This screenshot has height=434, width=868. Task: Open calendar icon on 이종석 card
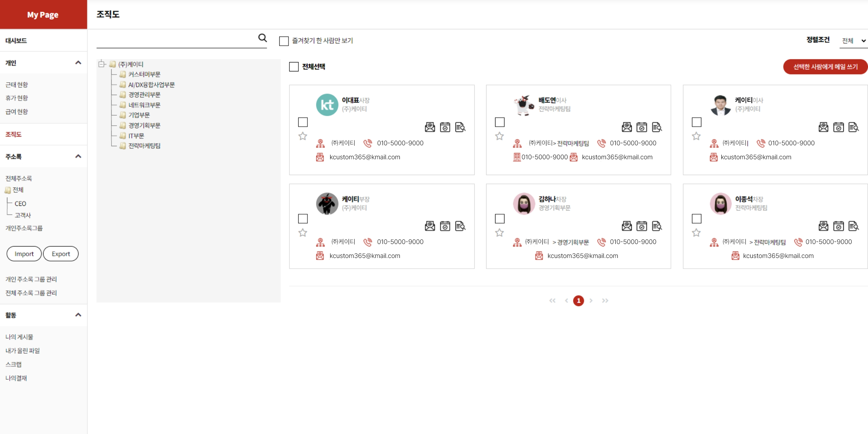click(838, 226)
